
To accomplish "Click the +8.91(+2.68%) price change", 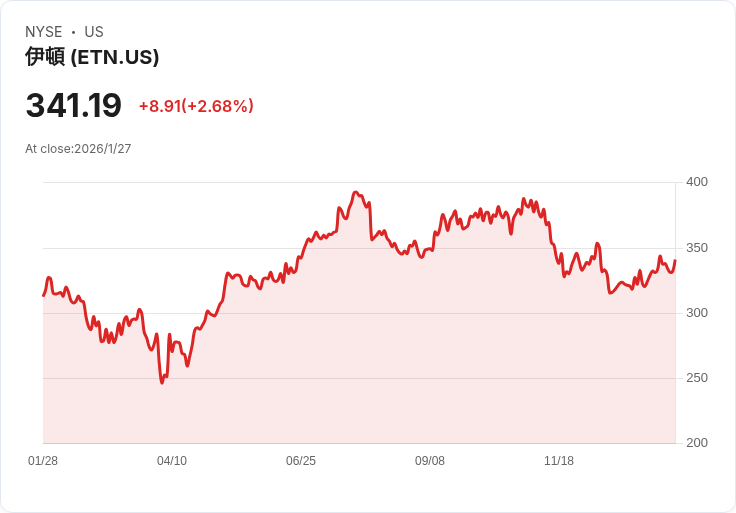I will click(196, 106).
